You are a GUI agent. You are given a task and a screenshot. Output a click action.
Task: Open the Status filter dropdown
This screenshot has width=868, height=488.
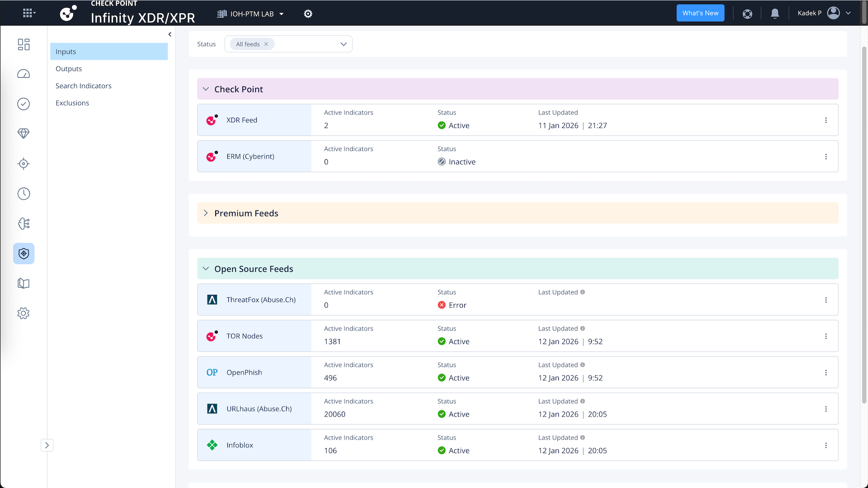[x=343, y=44]
